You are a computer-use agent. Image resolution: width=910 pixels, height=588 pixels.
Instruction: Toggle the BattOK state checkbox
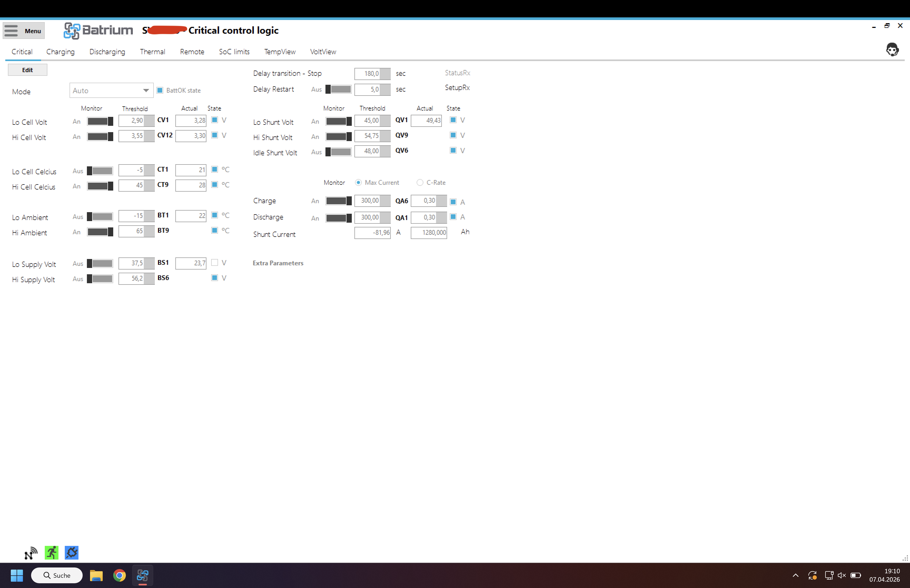coord(160,91)
